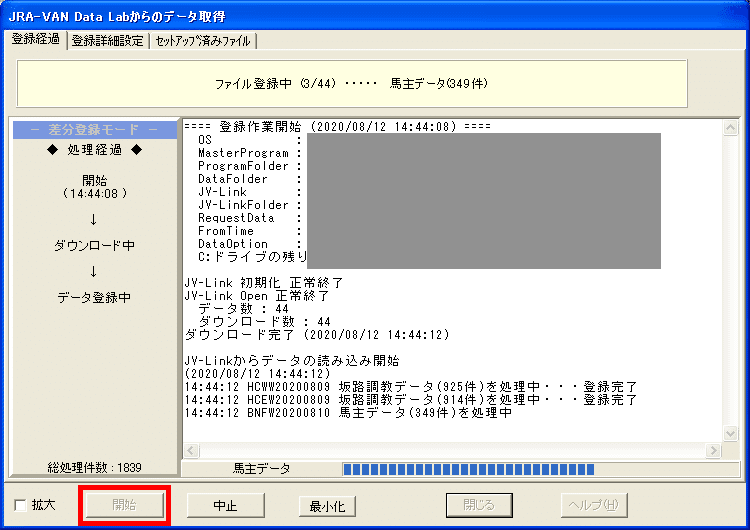Click the データ登録中 step label
The image size is (750, 530).
(94, 298)
